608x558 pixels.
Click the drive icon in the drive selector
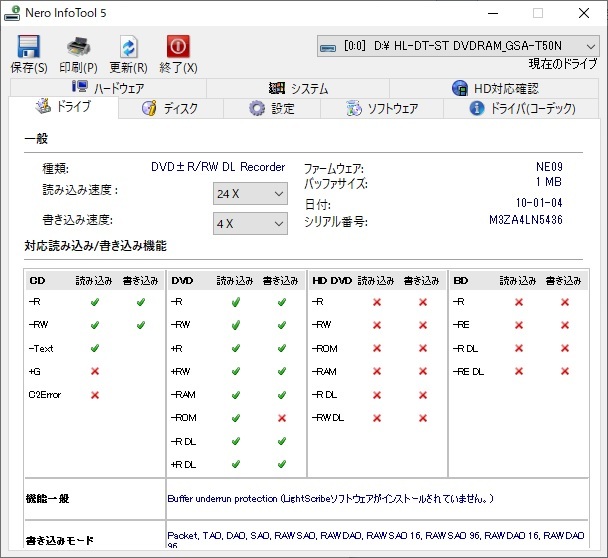click(x=328, y=47)
